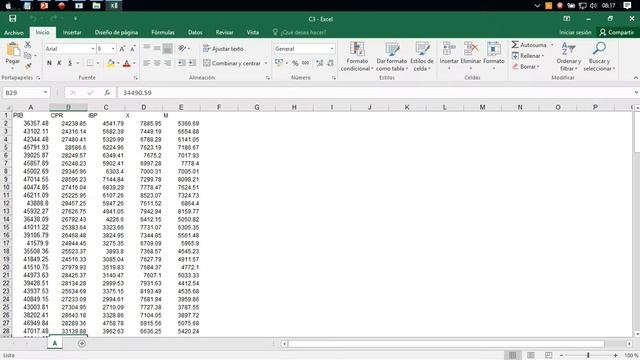Image resolution: width=640 pixels, height=360 pixels.
Task: Open Formato condicional menu
Action: 357,56
